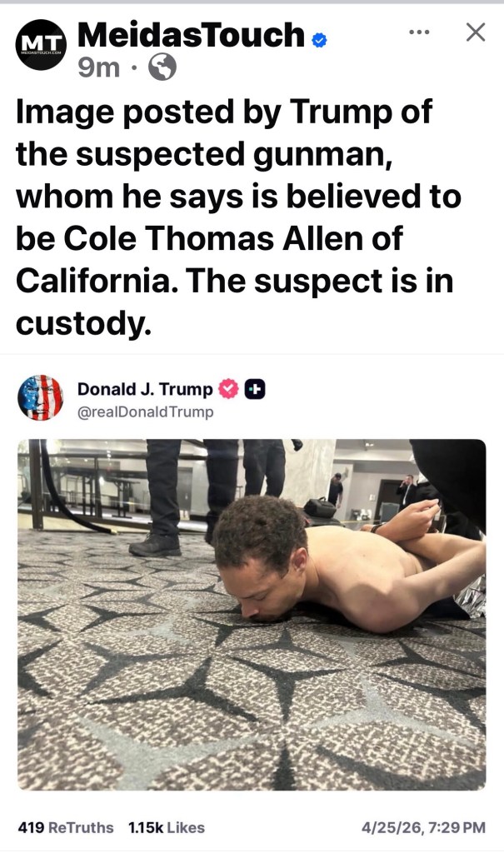Select the post caption text paragraph
The width and height of the screenshot is (504, 853).
click(x=238, y=217)
